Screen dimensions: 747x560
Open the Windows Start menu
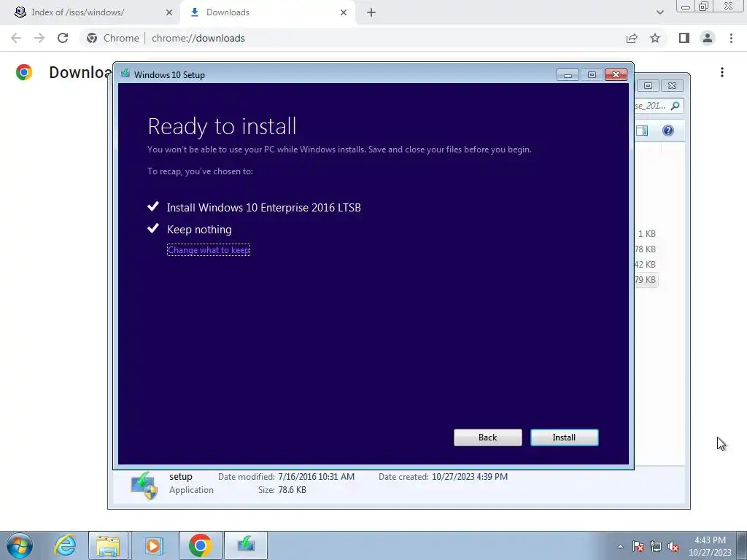19,545
